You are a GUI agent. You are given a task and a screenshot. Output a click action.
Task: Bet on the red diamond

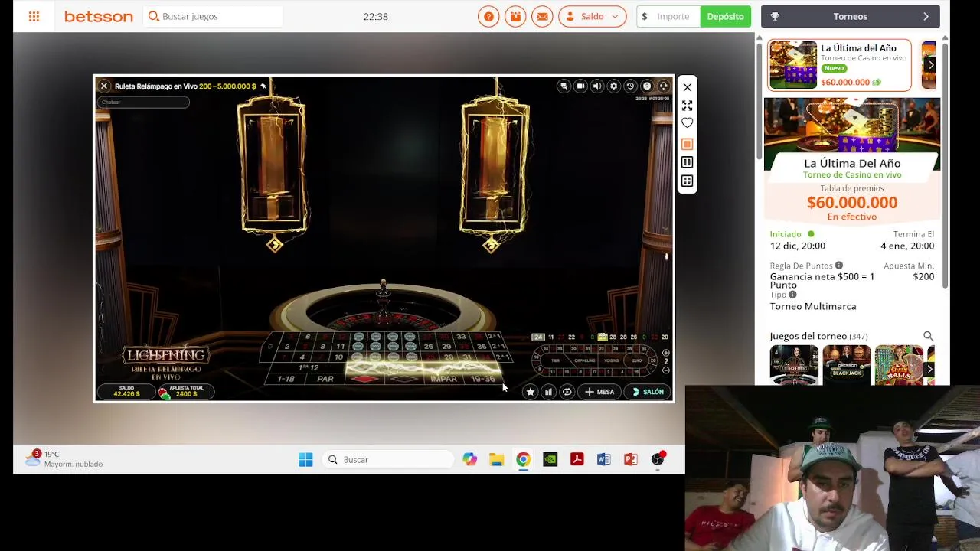(x=365, y=379)
